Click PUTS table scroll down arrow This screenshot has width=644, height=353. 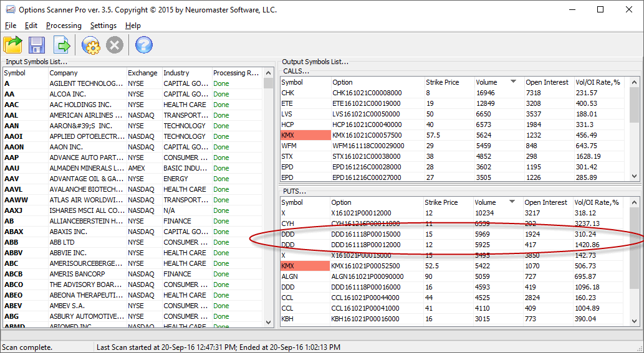pos(635,321)
